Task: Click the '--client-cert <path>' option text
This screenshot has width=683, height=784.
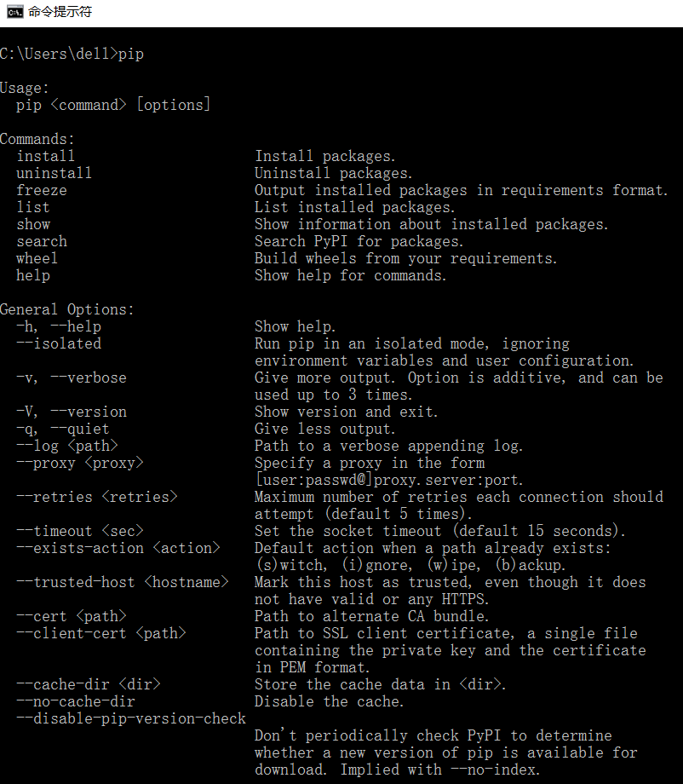Action: (x=101, y=633)
